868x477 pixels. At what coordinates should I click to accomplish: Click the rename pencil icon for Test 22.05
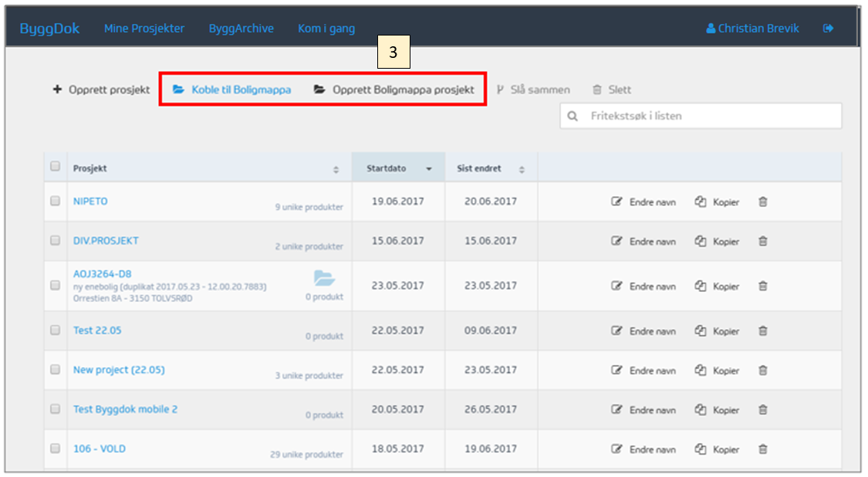[616, 331]
